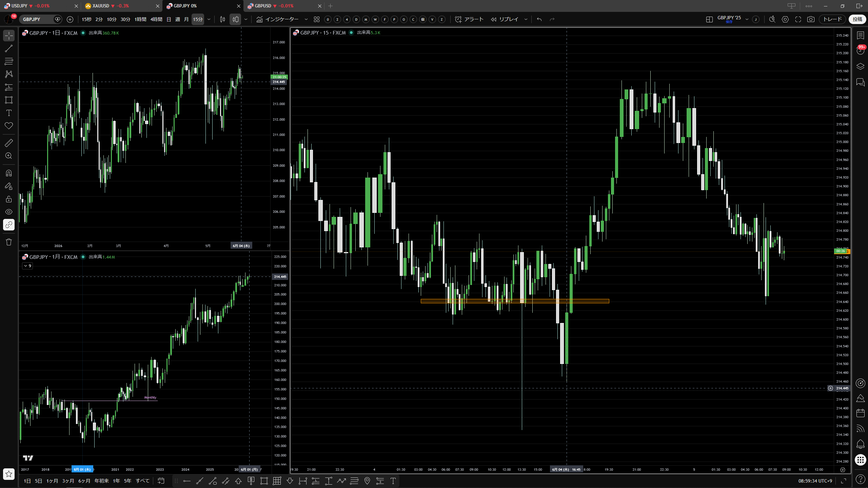Choose the ruler measure tool
The width and height of the screenshot is (868, 488).
coord(9,143)
